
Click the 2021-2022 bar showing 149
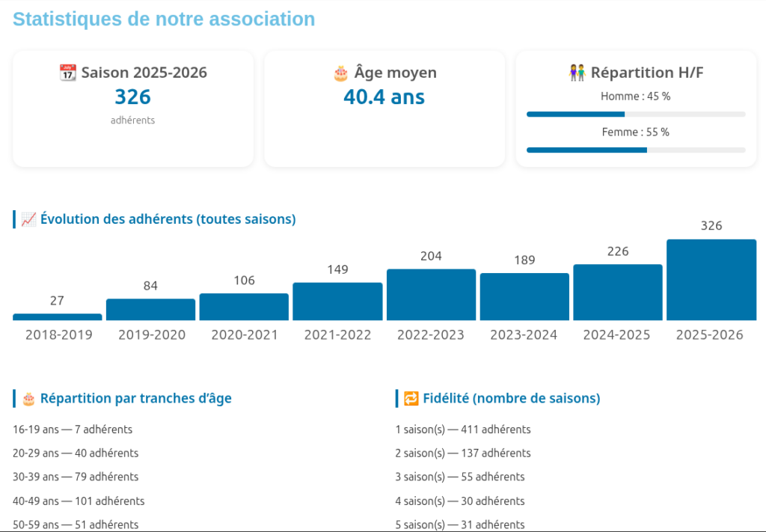(x=337, y=302)
